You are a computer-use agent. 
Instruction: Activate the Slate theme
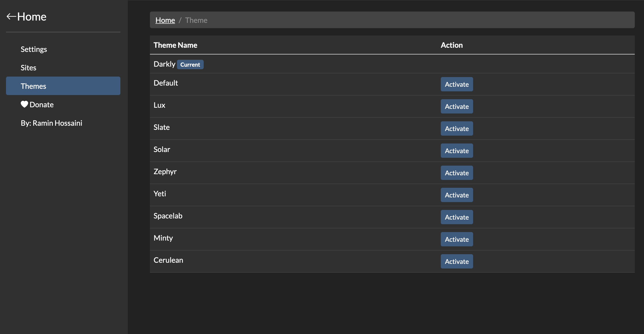click(457, 128)
